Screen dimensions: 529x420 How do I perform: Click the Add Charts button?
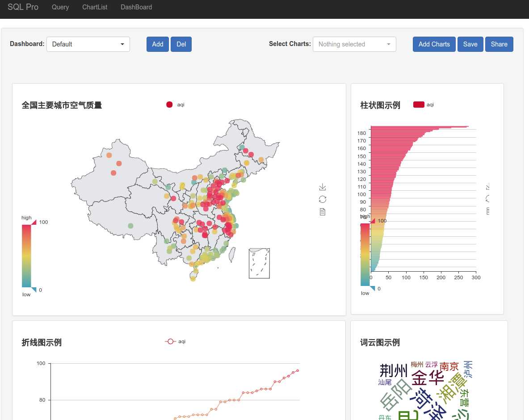[x=434, y=44]
